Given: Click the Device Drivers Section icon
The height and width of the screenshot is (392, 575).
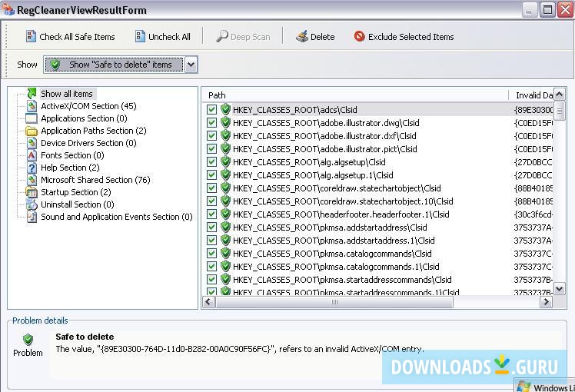Looking at the screenshot, I should point(32,143).
